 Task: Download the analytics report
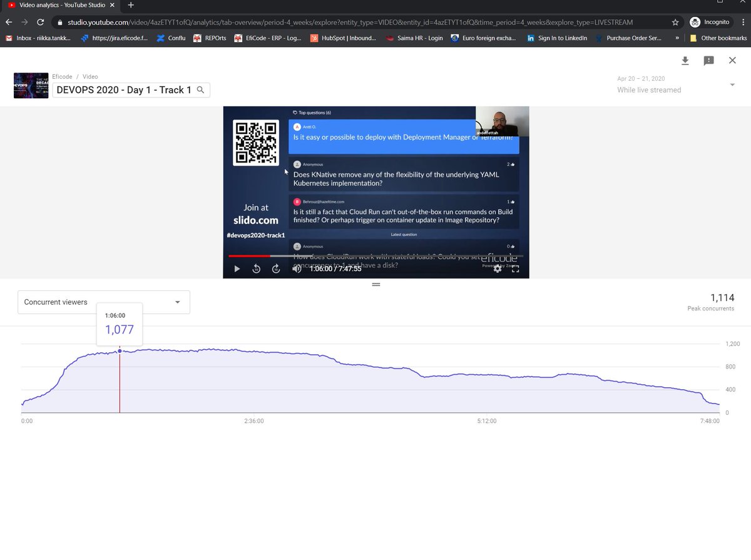[685, 61]
